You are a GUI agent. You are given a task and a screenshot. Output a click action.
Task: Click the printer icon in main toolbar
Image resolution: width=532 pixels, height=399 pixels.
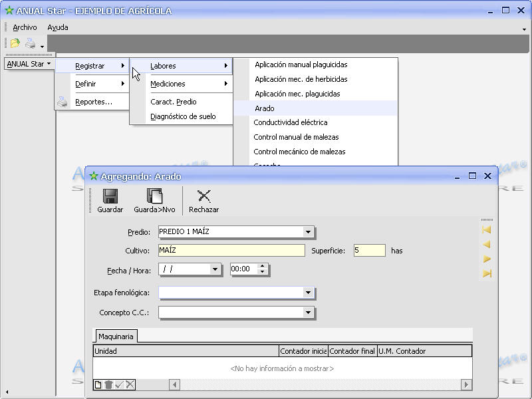[31, 43]
